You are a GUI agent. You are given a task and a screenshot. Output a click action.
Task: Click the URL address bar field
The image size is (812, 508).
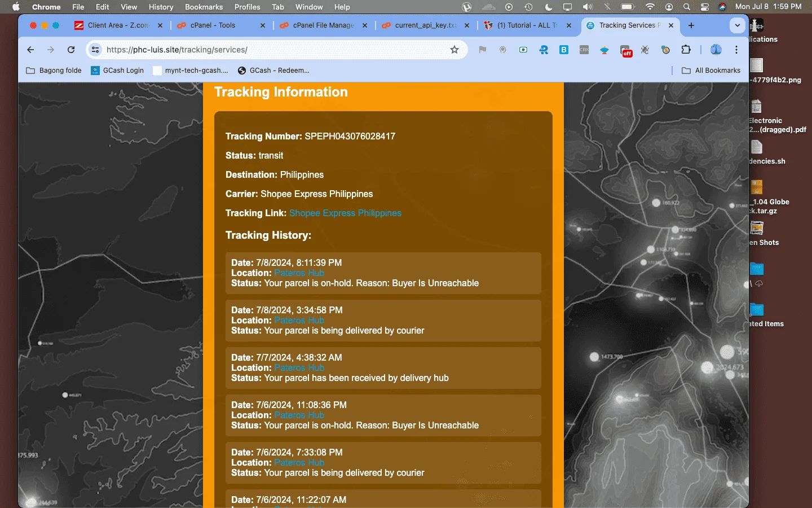coord(276,50)
